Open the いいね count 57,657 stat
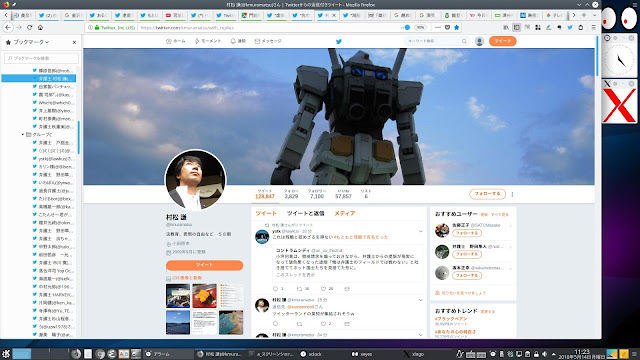640x360 pixels. click(343, 194)
